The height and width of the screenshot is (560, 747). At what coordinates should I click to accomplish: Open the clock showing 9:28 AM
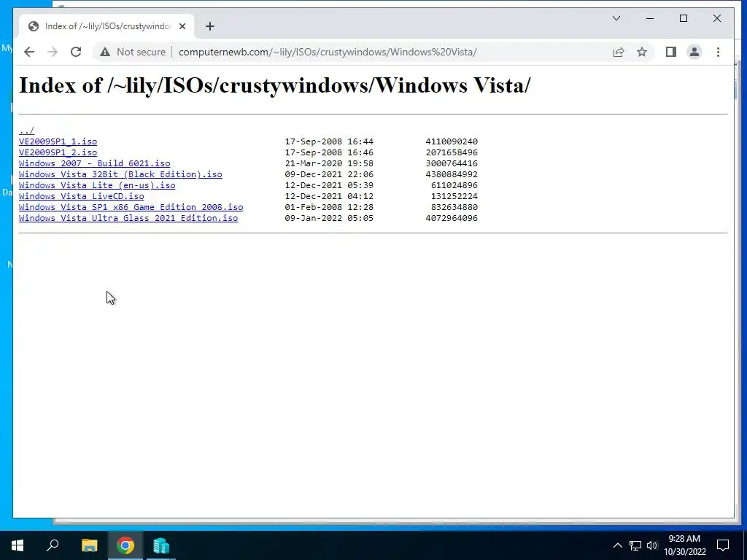tap(684, 545)
